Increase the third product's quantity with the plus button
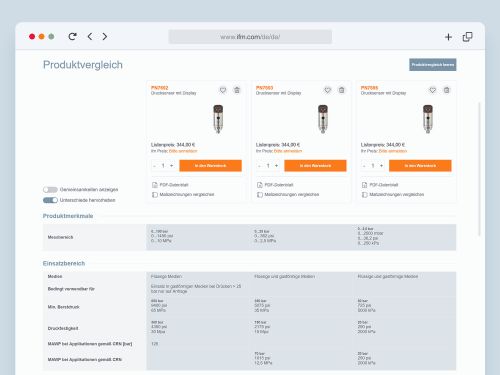500x375 pixels. pyautogui.click(x=381, y=166)
